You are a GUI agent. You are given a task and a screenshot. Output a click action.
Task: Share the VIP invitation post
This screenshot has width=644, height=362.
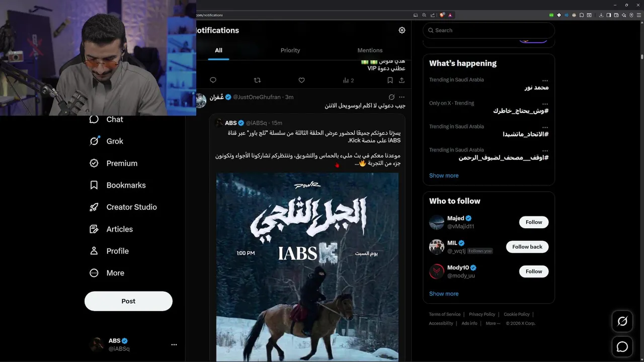(401, 80)
